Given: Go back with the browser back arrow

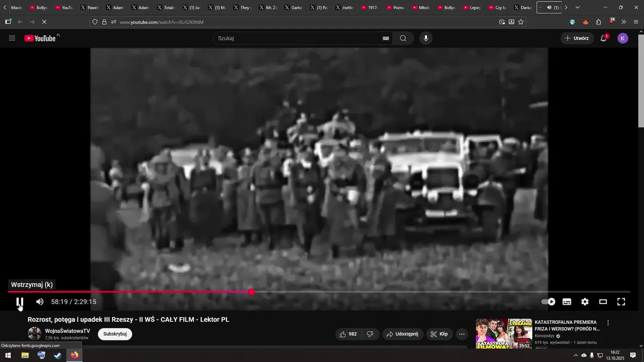Looking at the screenshot, I should click(20, 22).
